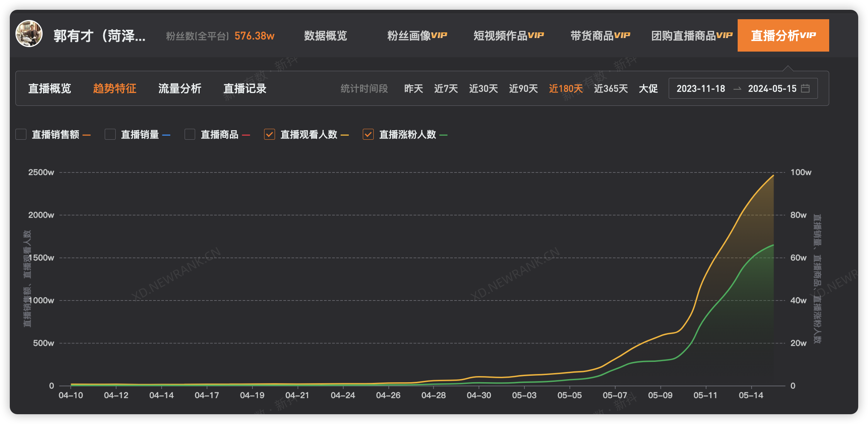
Task: Open the start date 2023-11-18 field
Action: [x=700, y=88]
